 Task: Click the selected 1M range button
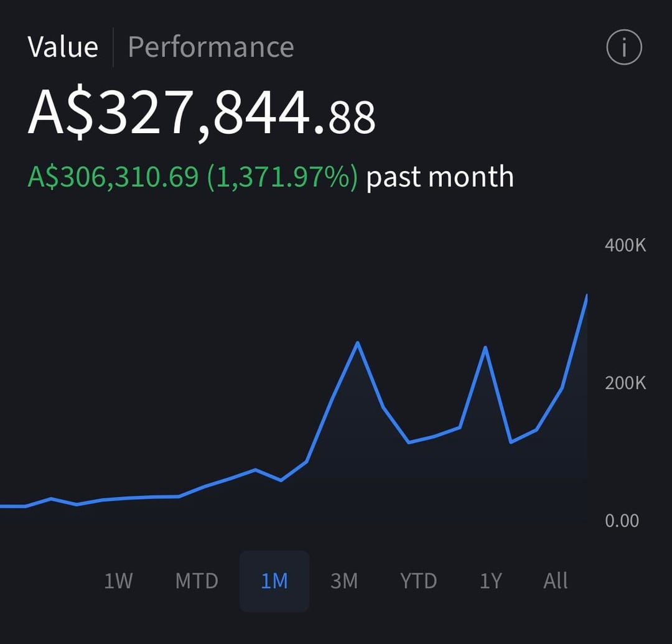(274, 581)
